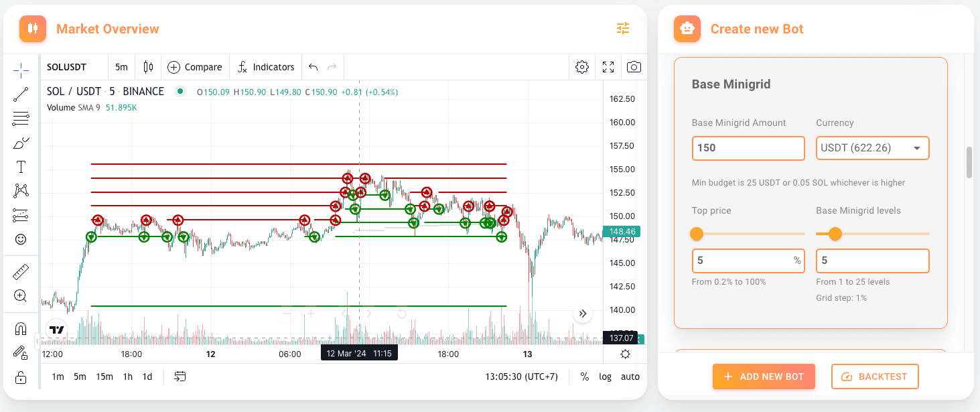Click the BACKTEST button
Image resolution: width=980 pixels, height=412 pixels.
tap(875, 376)
